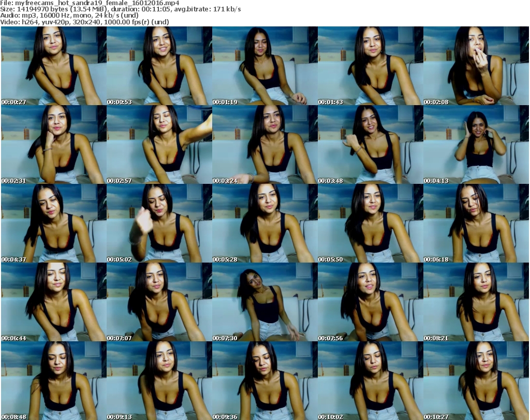Viewport: 530px width, 420px height.
Task: Open the frame at 00:00:53
Action: coord(159,66)
